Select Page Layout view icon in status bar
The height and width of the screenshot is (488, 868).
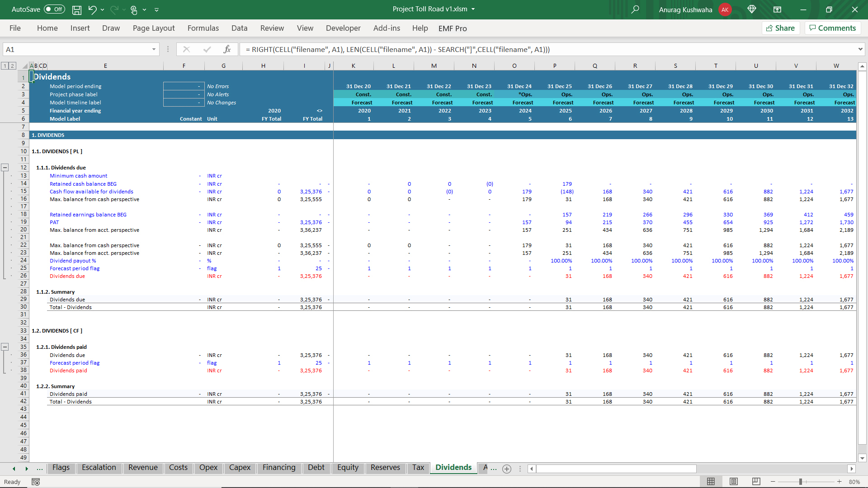(x=734, y=482)
